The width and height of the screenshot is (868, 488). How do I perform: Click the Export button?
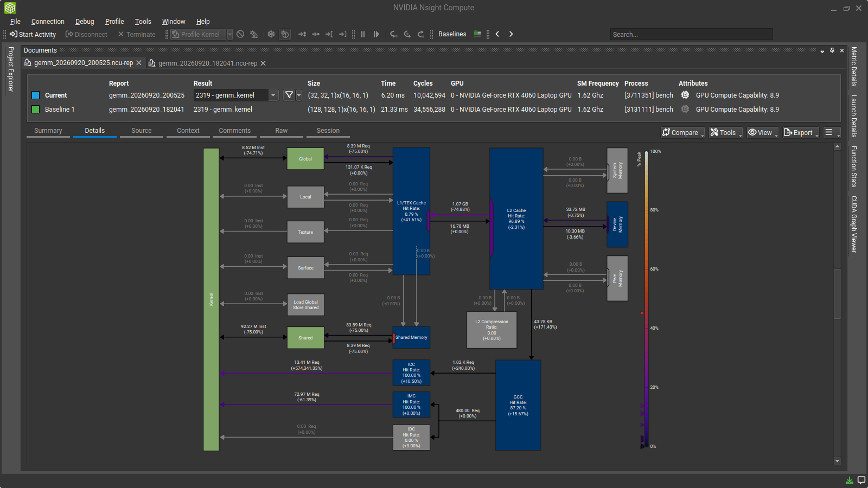[x=801, y=133]
